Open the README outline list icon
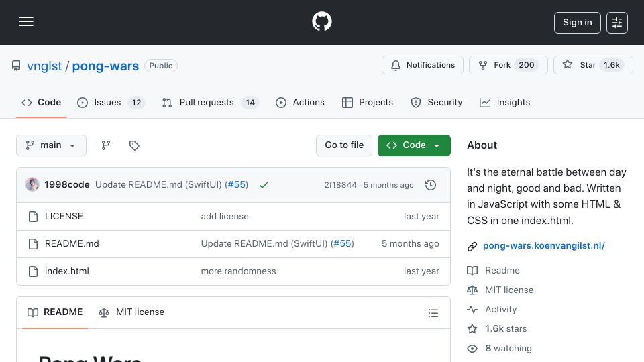 433,313
